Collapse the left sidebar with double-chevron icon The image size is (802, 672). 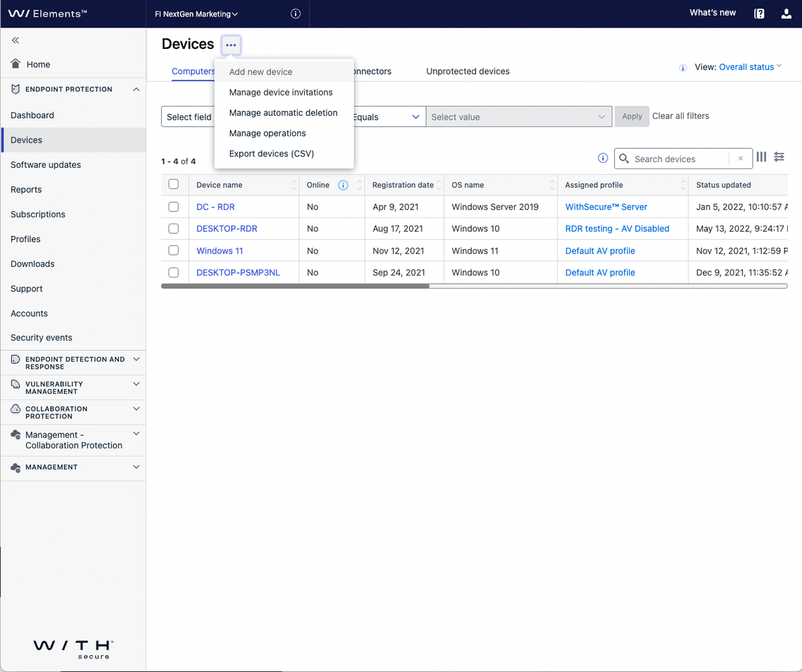pyautogui.click(x=14, y=39)
